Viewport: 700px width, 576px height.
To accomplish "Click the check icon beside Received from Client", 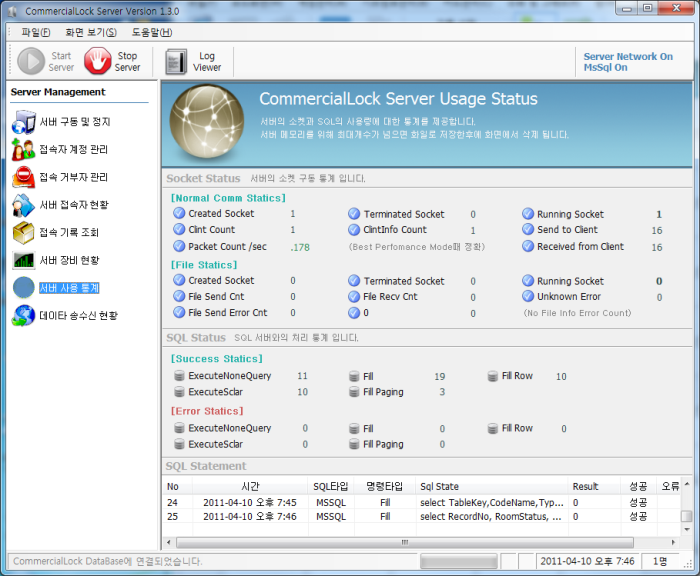I will click(x=528, y=246).
